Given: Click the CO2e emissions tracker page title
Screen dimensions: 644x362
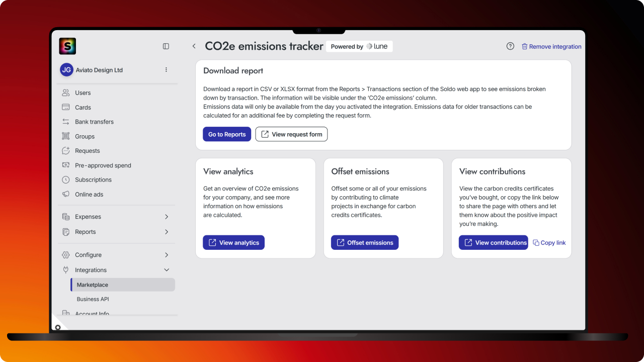Looking at the screenshot, I should pyautogui.click(x=264, y=46).
